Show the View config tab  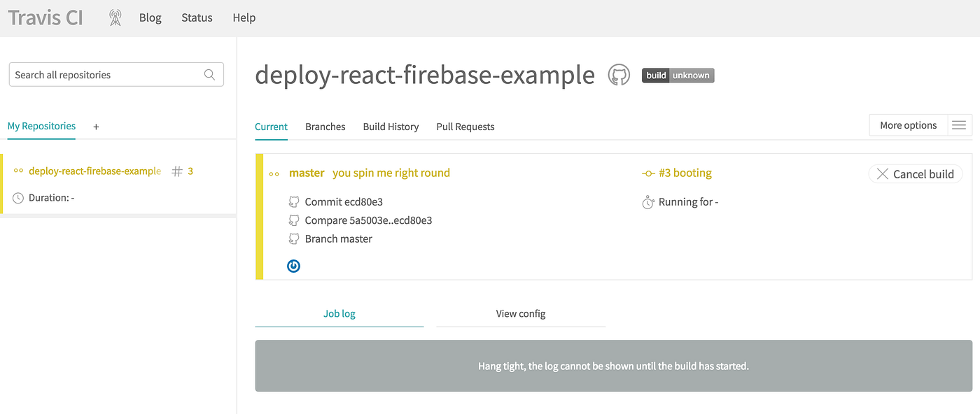[520, 313]
